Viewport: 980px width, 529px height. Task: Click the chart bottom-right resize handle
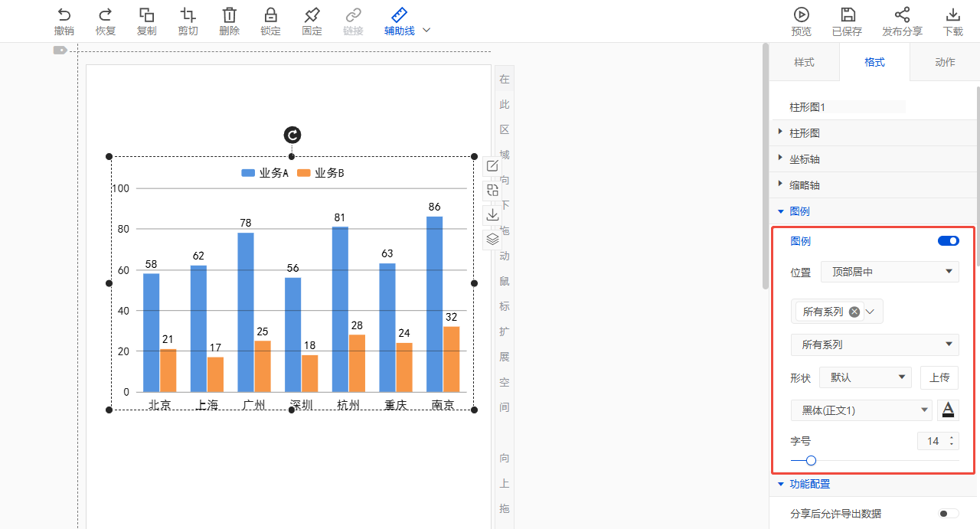(x=474, y=410)
